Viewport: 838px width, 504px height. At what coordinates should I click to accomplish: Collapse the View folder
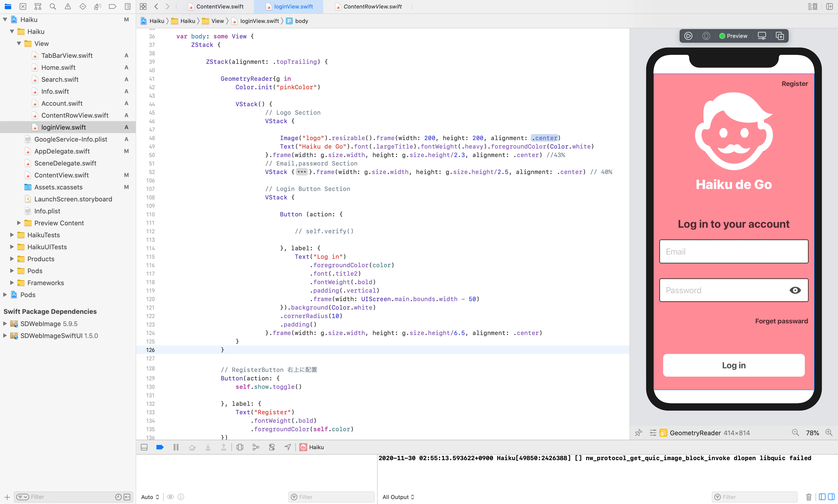(x=19, y=43)
